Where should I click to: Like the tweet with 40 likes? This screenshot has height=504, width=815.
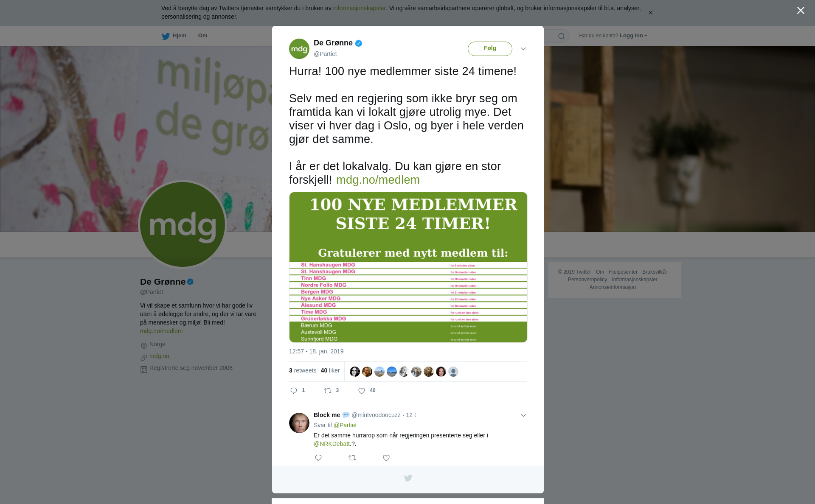point(362,391)
